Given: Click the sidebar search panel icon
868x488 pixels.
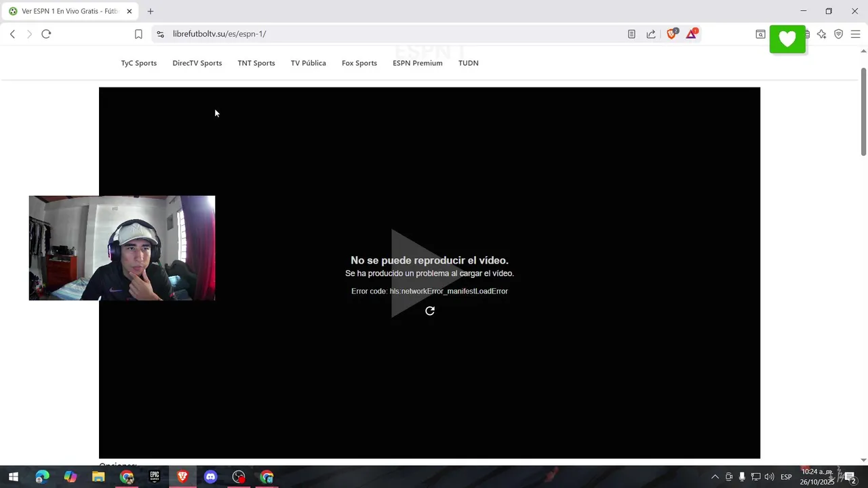Looking at the screenshot, I should click(761, 34).
